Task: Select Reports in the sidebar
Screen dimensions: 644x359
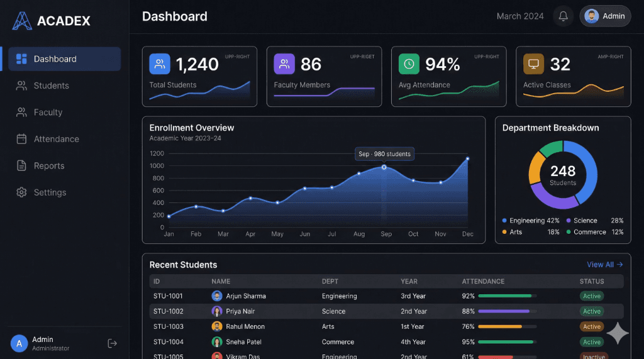Action: (49, 166)
